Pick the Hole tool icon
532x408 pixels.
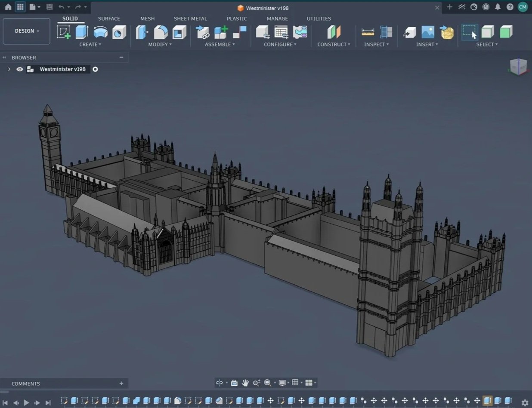coord(119,32)
